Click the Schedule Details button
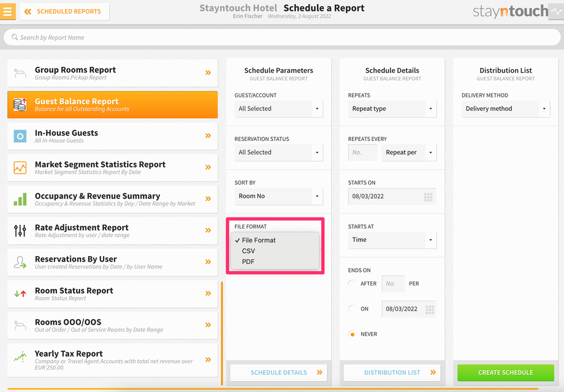Screen dimensions: 564x392 279,372
